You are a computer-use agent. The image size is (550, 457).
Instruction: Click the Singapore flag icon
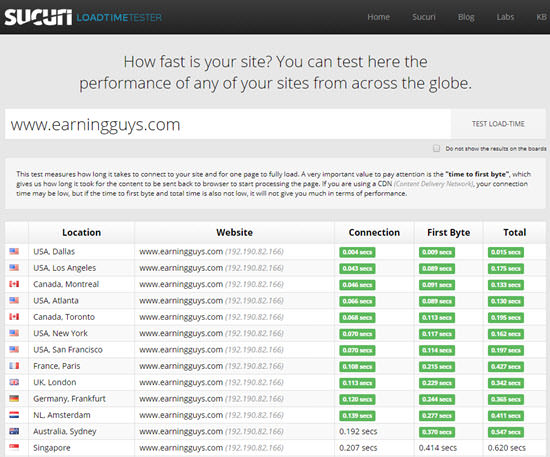click(x=14, y=447)
